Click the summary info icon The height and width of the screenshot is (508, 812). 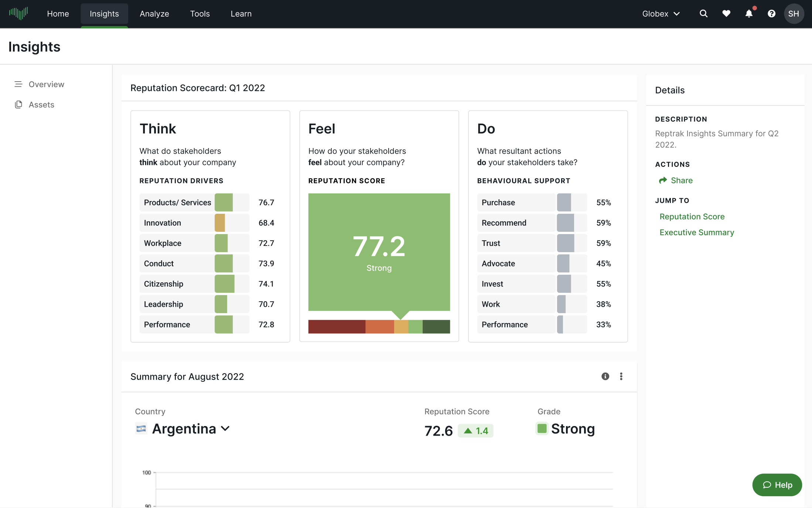(605, 376)
